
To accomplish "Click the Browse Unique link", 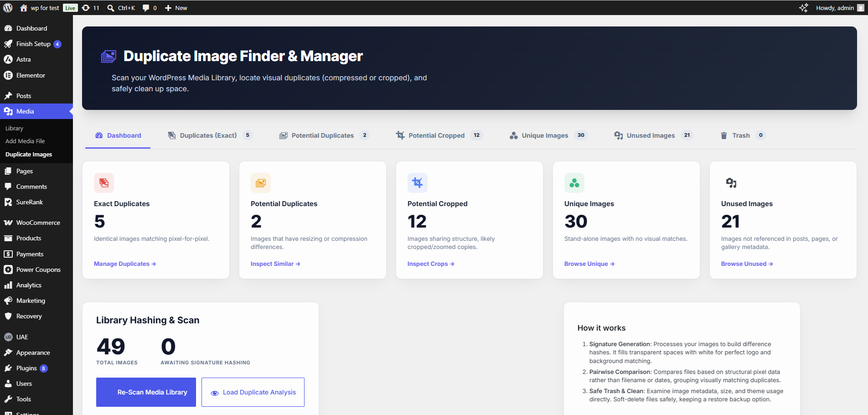I will tap(589, 264).
